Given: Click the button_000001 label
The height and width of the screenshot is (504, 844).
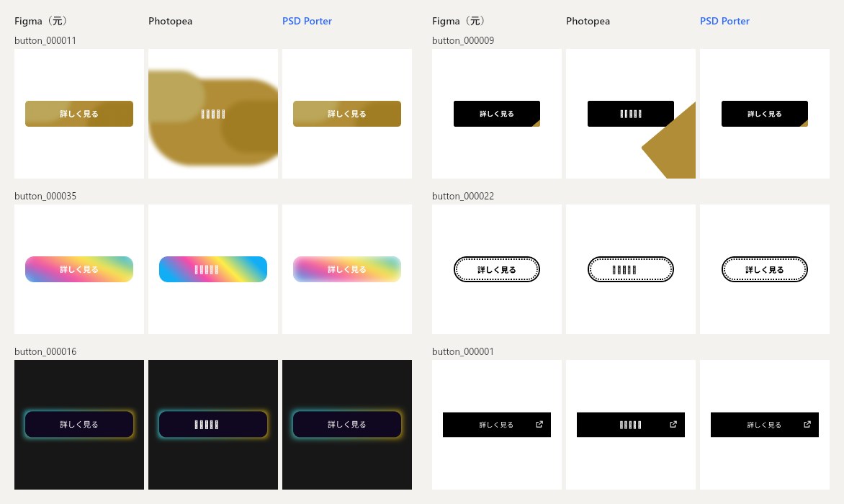Looking at the screenshot, I should (x=463, y=351).
